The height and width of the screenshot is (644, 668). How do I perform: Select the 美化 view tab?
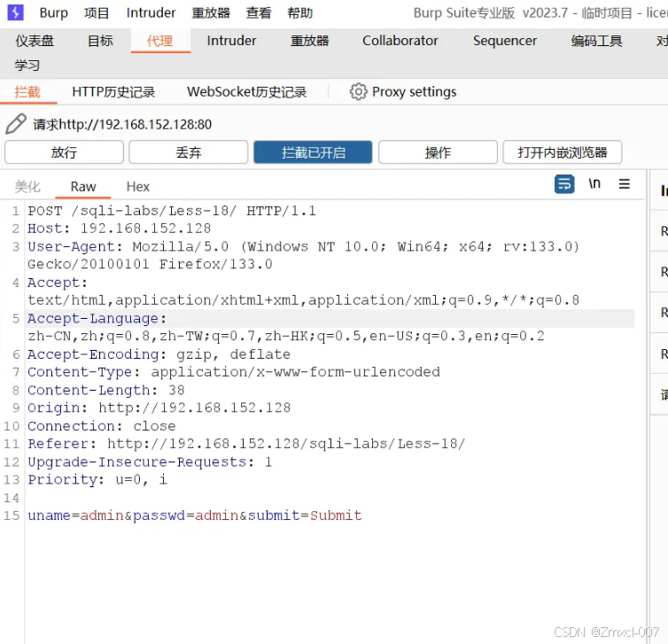pyautogui.click(x=27, y=187)
